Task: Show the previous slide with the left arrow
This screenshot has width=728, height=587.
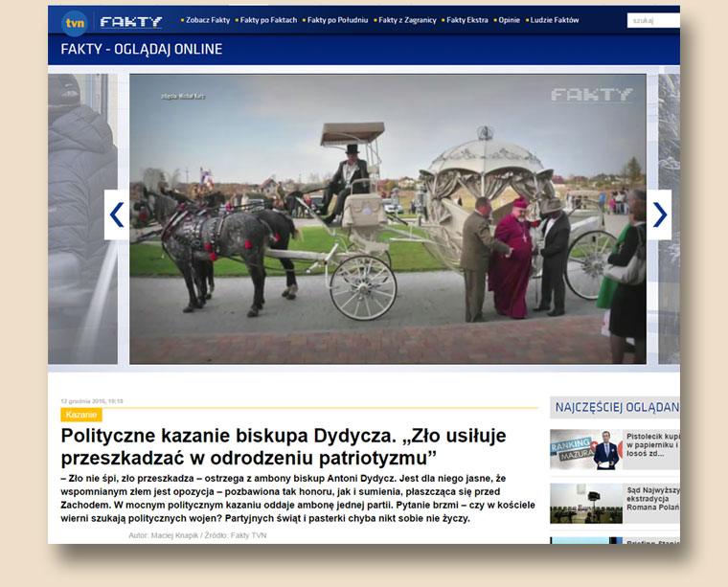Action: pos(117,214)
